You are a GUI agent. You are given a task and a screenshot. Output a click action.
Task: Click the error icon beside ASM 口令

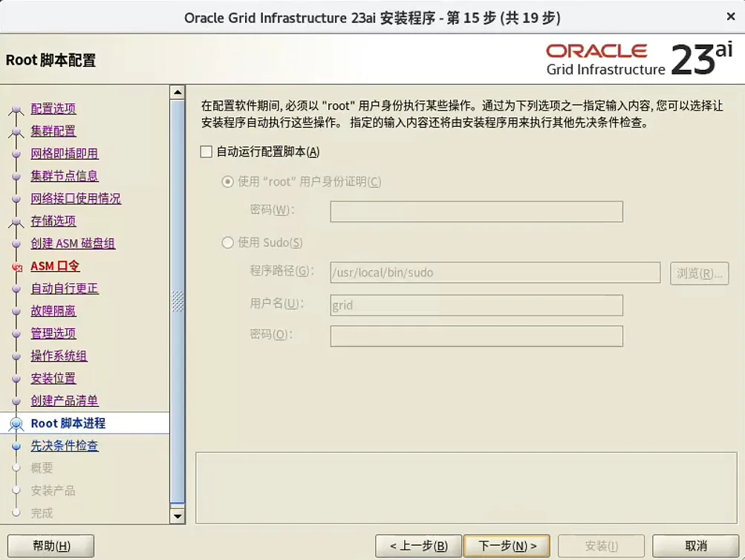[18, 265]
